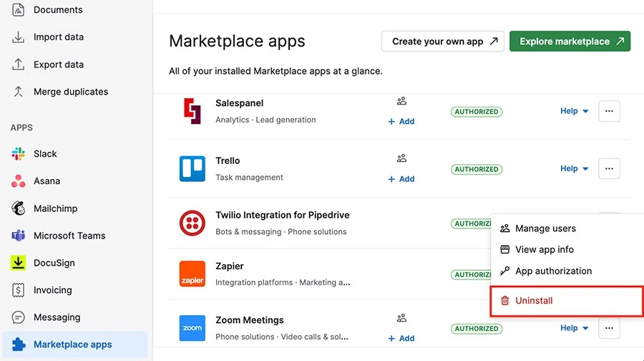Open more options for Zoom Meetings
The image size is (644, 361).
pos(609,328)
